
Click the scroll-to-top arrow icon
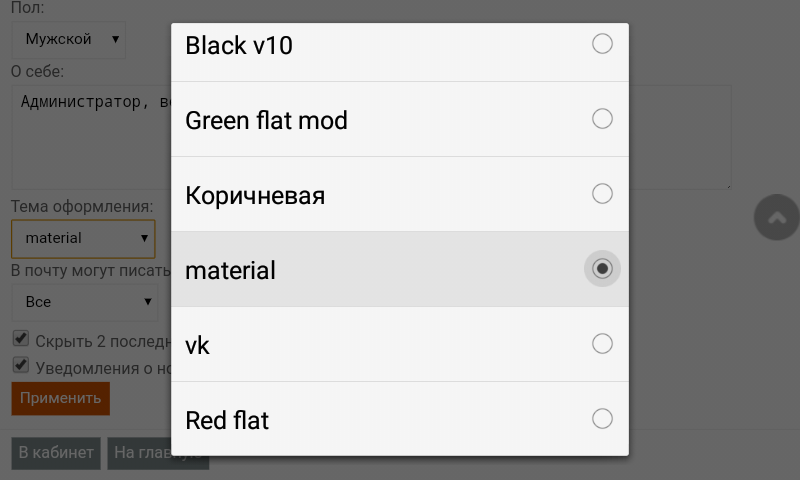(776, 217)
